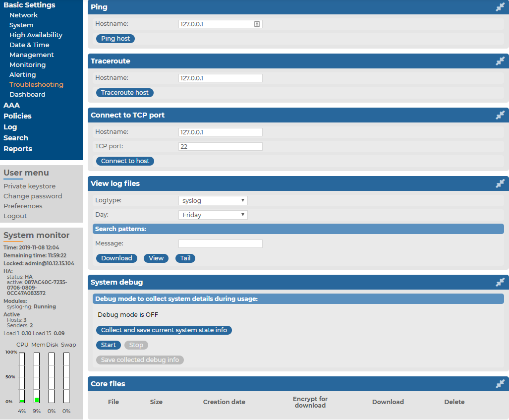509x420 pixels.
Task: Click the 'syslog-ng: Running' status
Action: pyautogui.click(x=31, y=306)
